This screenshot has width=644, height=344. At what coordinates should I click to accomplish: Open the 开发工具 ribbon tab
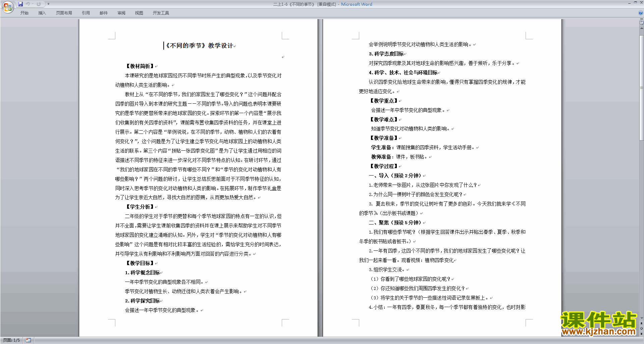pyautogui.click(x=161, y=13)
